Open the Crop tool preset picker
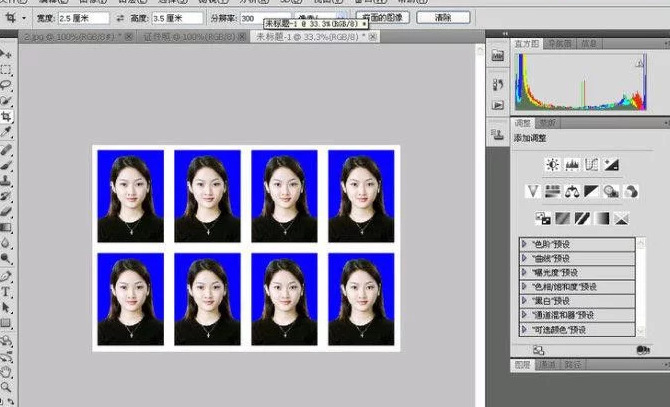This screenshot has height=407, width=670. [x=24, y=18]
